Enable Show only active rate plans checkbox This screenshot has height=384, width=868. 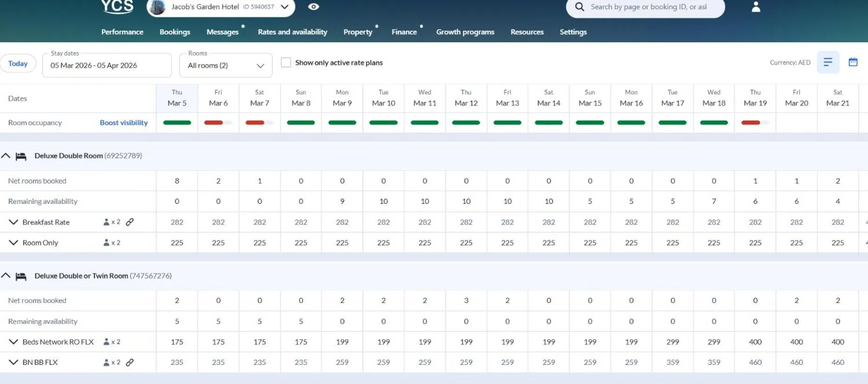pyautogui.click(x=286, y=62)
